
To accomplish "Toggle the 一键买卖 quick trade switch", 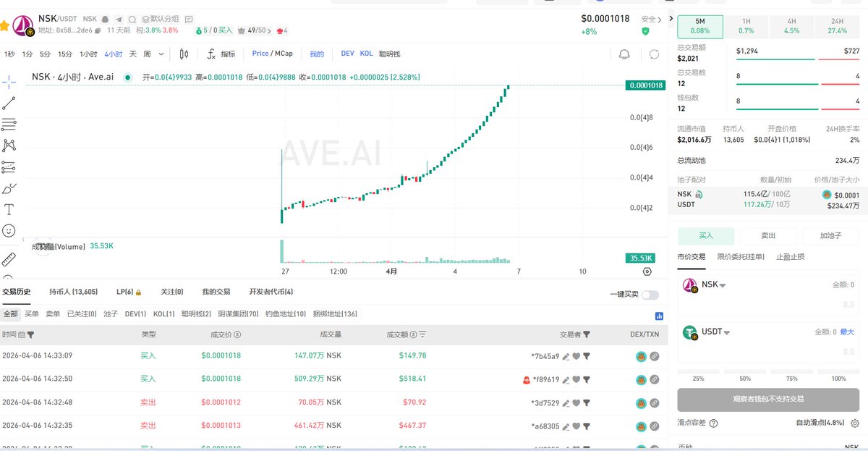I will point(650,295).
